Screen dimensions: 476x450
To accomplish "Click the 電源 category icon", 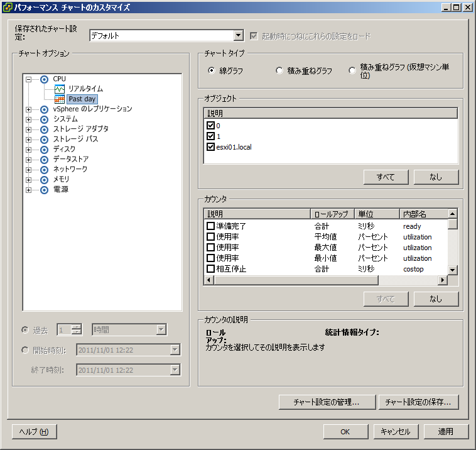I will (x=44, y=190).
